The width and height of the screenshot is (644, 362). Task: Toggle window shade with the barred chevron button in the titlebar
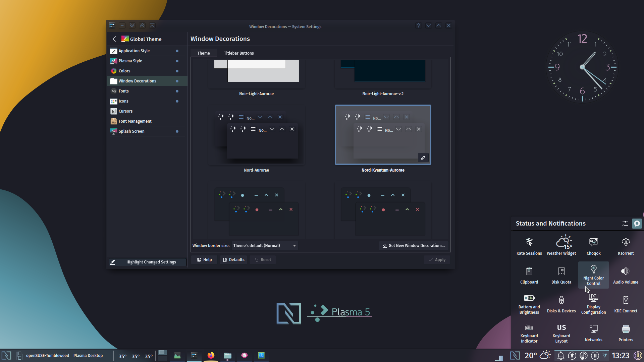coord(152,25)
